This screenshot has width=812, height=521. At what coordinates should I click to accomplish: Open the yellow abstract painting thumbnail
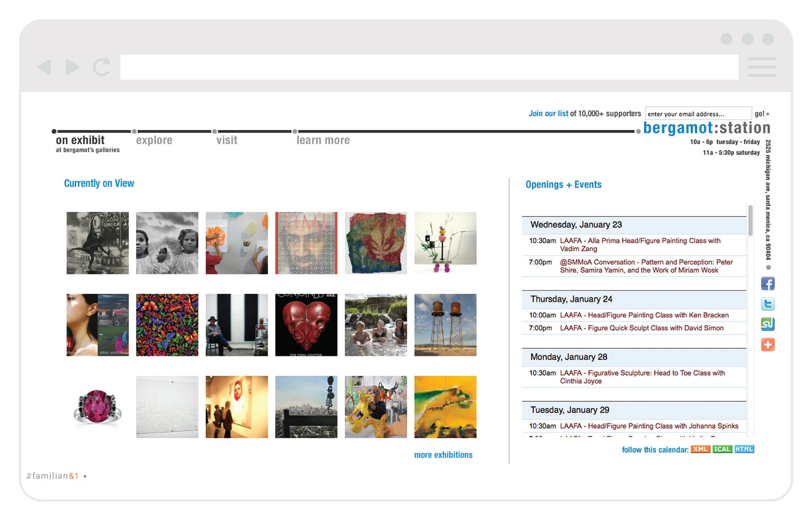coord(445,407)
